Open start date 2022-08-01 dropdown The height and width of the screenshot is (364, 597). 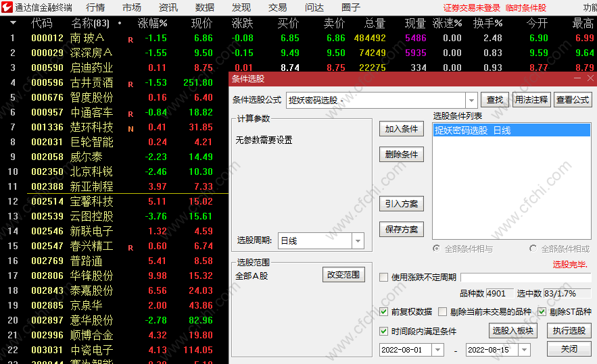tap(438, 350)
